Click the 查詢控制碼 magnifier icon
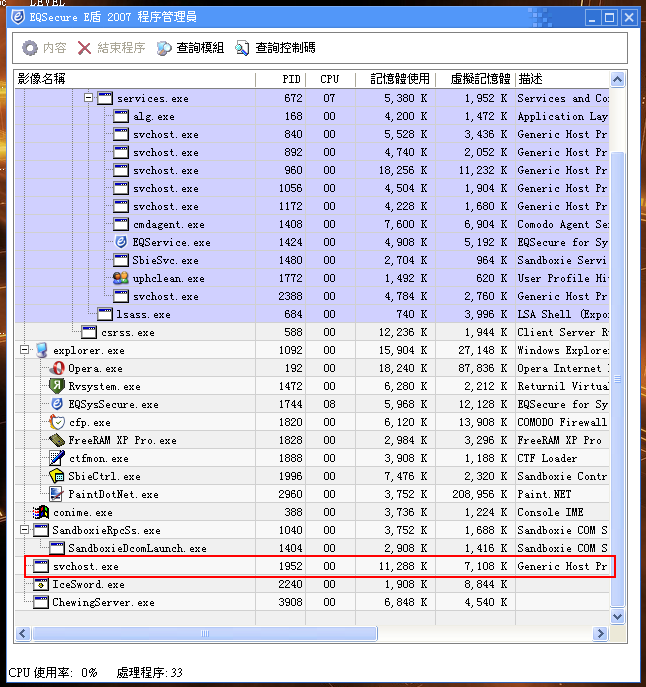646x687 pixels. point(242,48)
